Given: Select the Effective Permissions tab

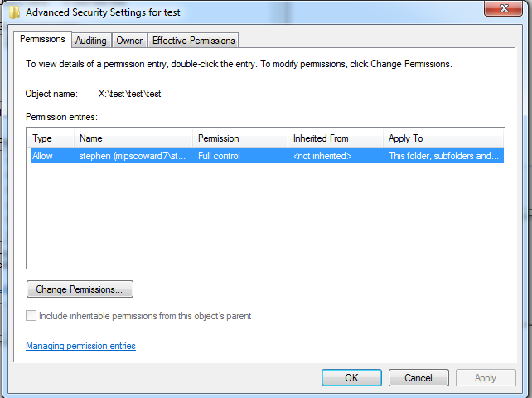Looking at the screenshot, I should (193, 41).
